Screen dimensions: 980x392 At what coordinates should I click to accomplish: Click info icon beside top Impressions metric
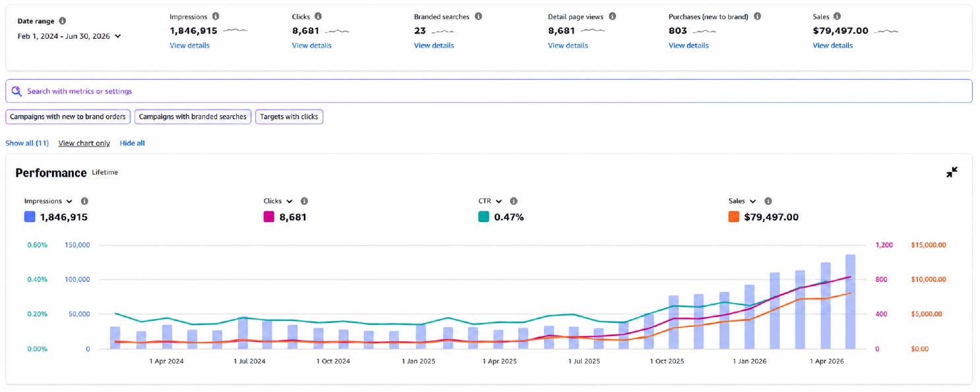[x=216, y=16]
